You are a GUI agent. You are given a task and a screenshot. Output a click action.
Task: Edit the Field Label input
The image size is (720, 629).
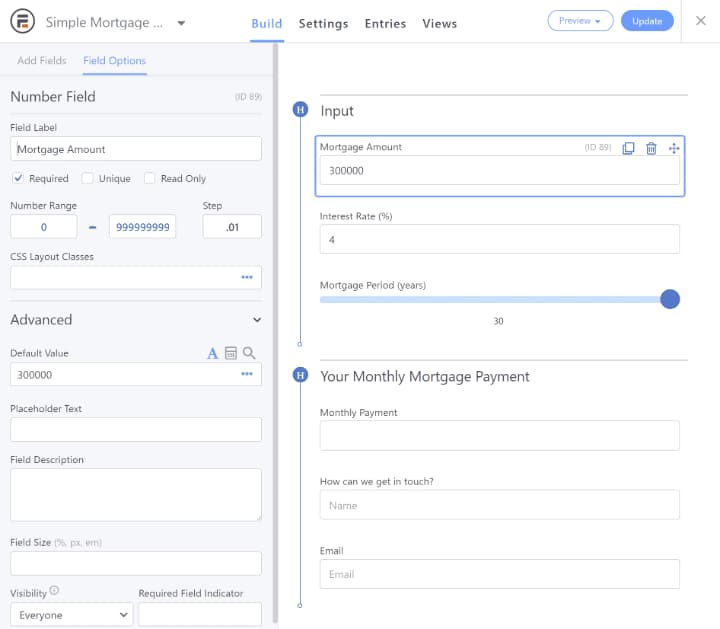point(136,149)
